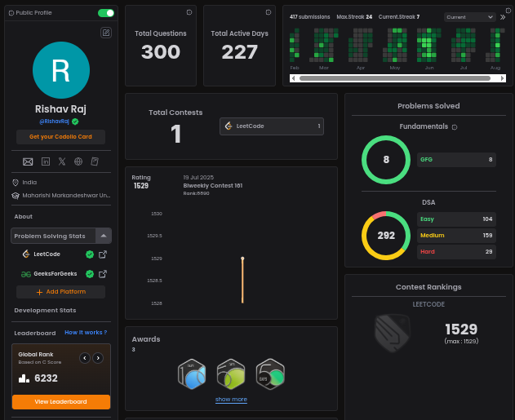Click the Fundamentals 8 ring chart

386,160
